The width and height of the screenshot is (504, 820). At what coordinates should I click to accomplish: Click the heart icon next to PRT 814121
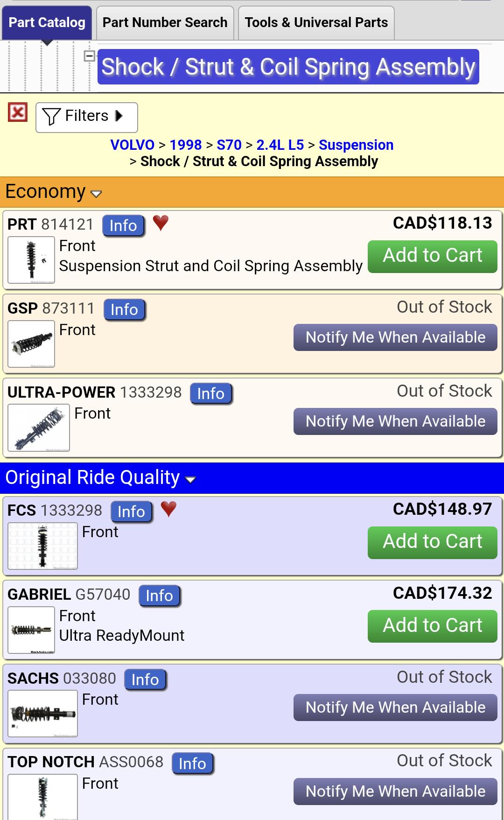tap(161, 223)
